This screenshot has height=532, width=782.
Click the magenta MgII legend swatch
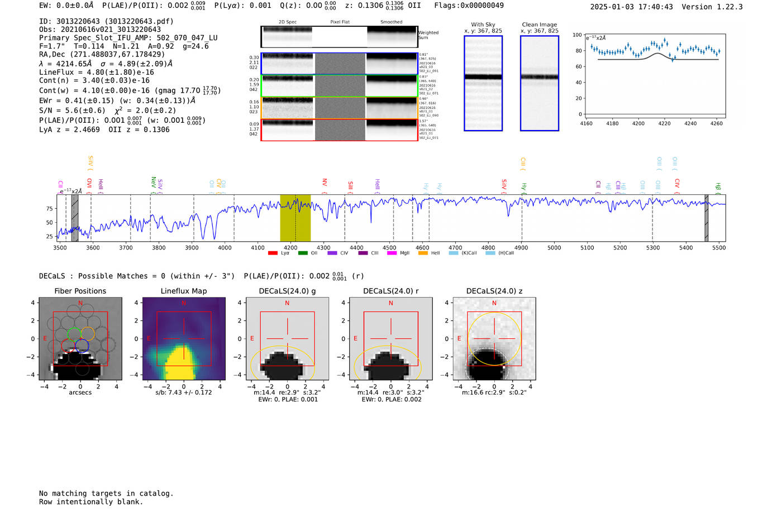click(392, 253)
